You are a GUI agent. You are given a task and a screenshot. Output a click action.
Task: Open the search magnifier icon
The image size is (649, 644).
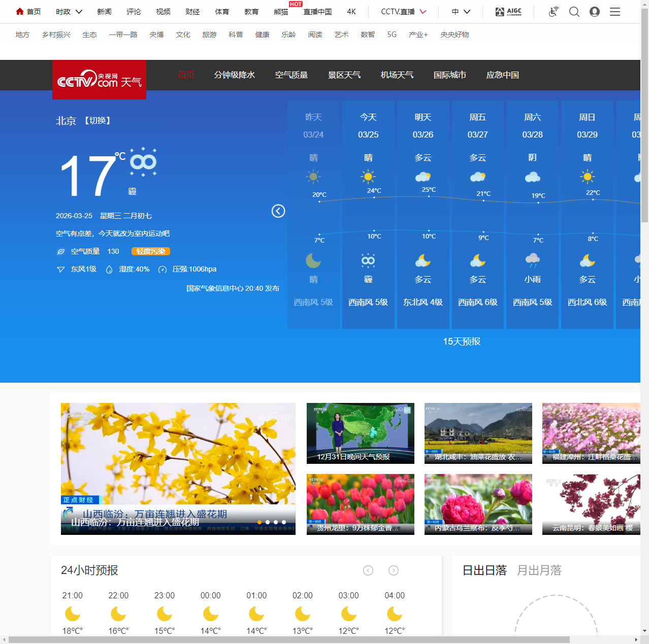pyautogui.click(x=574, y=12)
